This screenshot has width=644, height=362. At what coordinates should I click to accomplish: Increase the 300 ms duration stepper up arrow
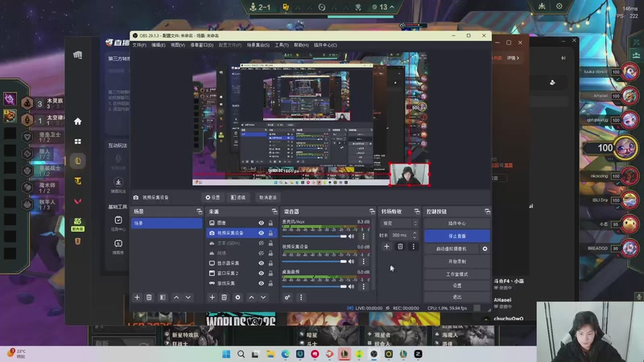415,233
